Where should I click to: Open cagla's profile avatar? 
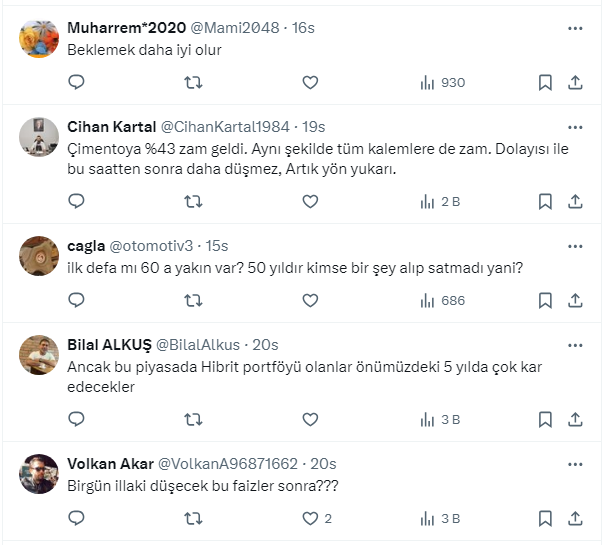coord(40,255)
